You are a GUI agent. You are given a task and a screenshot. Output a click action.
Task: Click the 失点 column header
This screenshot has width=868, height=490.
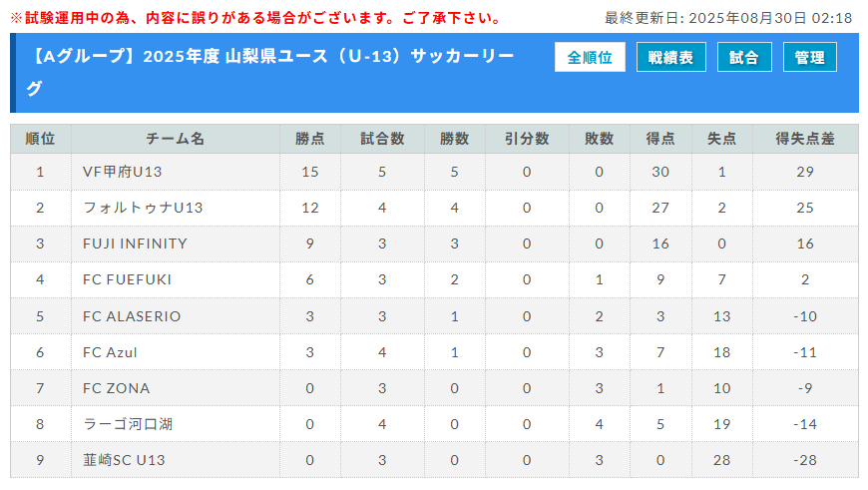pyautogui.click(x=722, y=139)
